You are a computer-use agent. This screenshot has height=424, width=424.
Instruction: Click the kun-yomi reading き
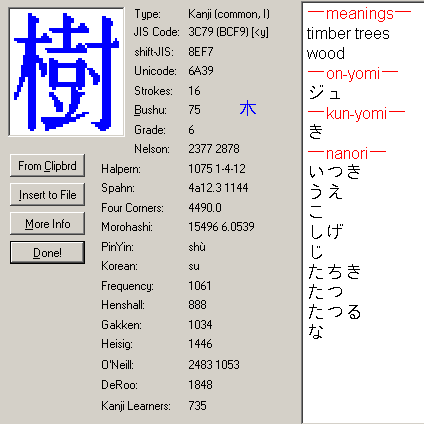tap(315, 132)
